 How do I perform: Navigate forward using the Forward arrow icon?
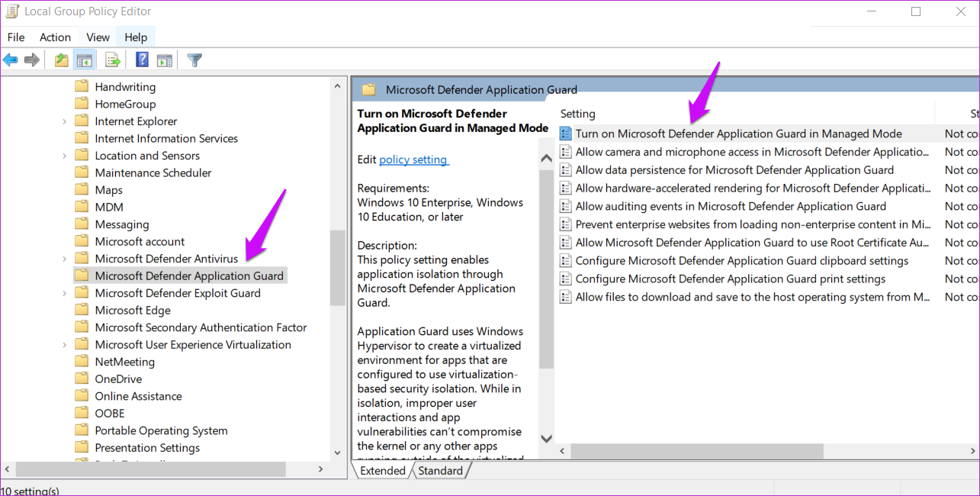pyautogui.click(x=32, y=60)
